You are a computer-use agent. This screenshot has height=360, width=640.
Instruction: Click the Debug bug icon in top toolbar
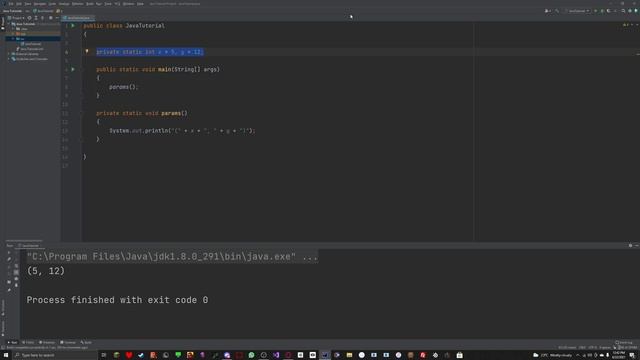[602, 11]
